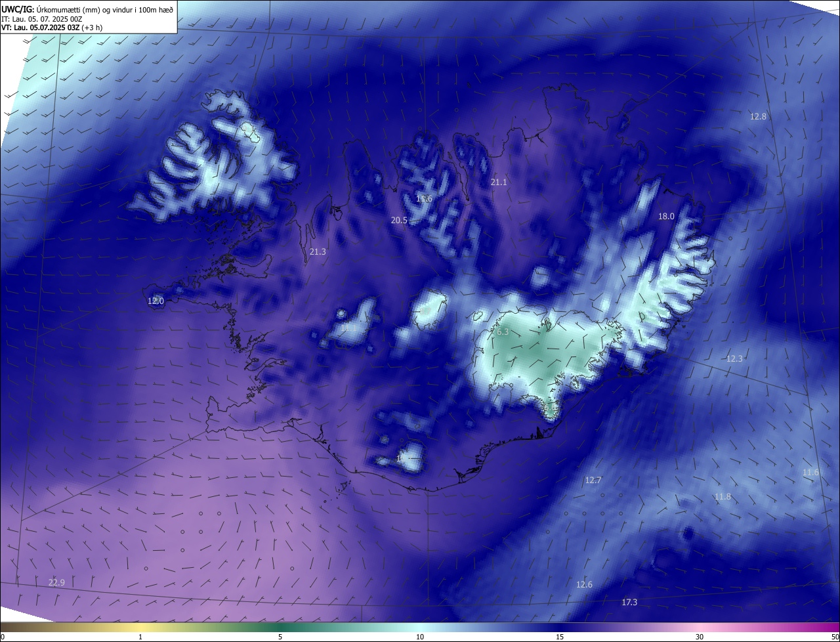
Task: Click the 12.3 value label on the map
Action: pyautogui.click(x=734, y=358)
